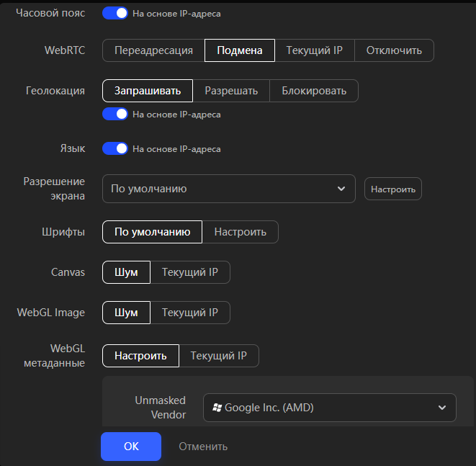Click the Отменить link
Image resolution: width=476 pixels, height=466 pixels.
point(203,447)
